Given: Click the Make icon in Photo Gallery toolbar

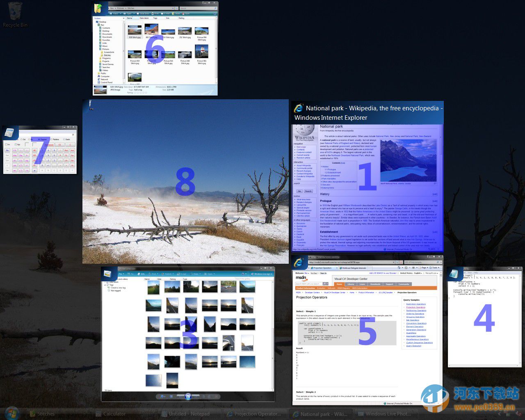Looking at the screenshot, I should tap(195, 274).
